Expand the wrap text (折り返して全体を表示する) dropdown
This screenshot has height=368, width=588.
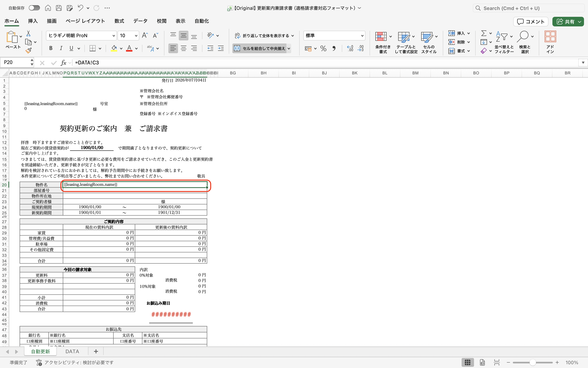click(293, 36)
